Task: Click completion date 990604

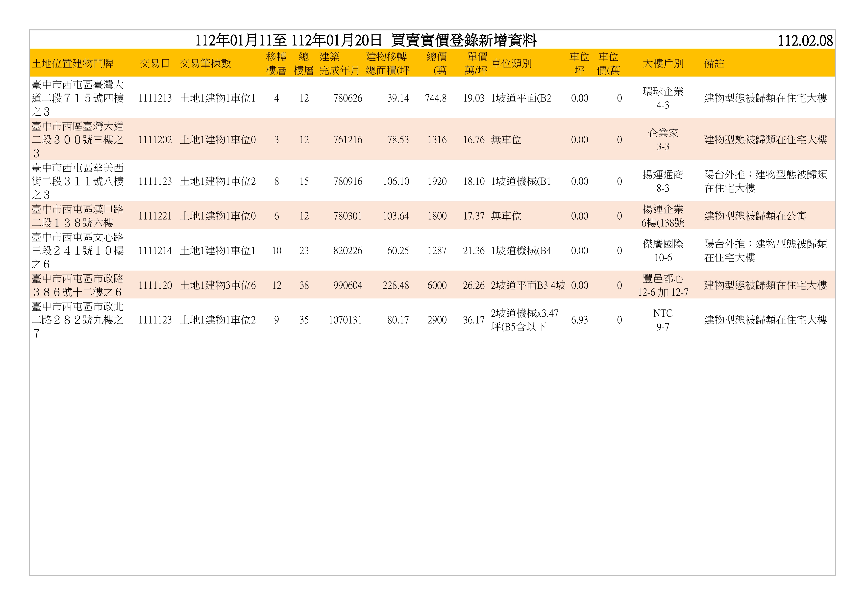Action: (x=347, y=285)
